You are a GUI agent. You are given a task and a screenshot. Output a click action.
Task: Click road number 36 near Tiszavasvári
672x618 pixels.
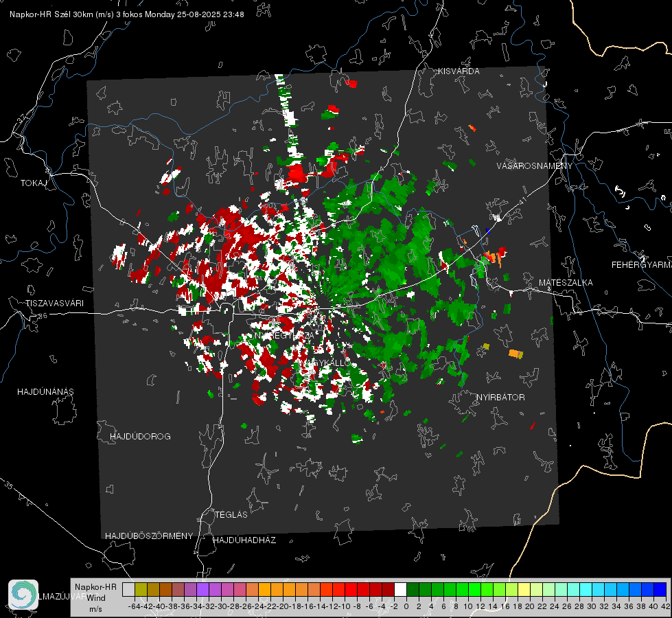(x=43, y=316)
